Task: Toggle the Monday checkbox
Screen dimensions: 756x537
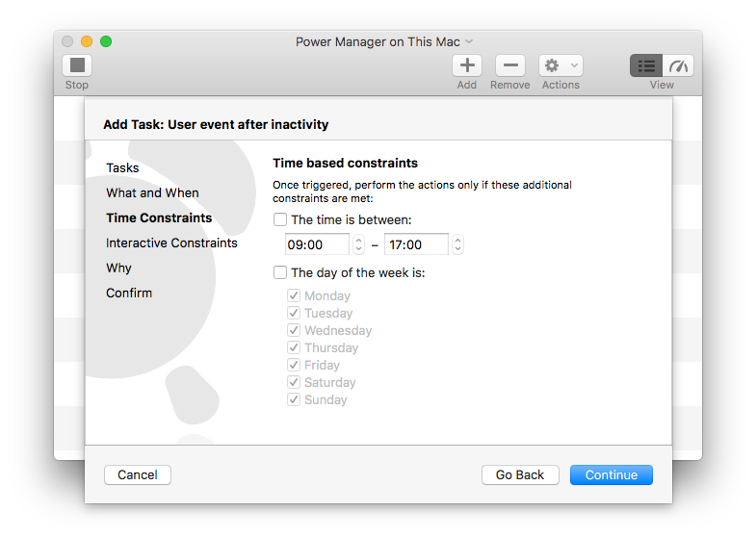Action: point(294,295)
